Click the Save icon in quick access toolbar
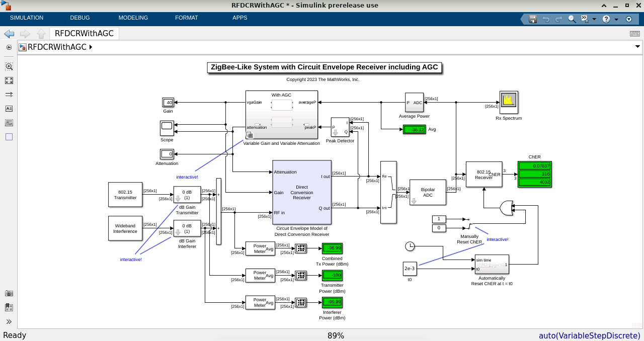 pos(533,19)
